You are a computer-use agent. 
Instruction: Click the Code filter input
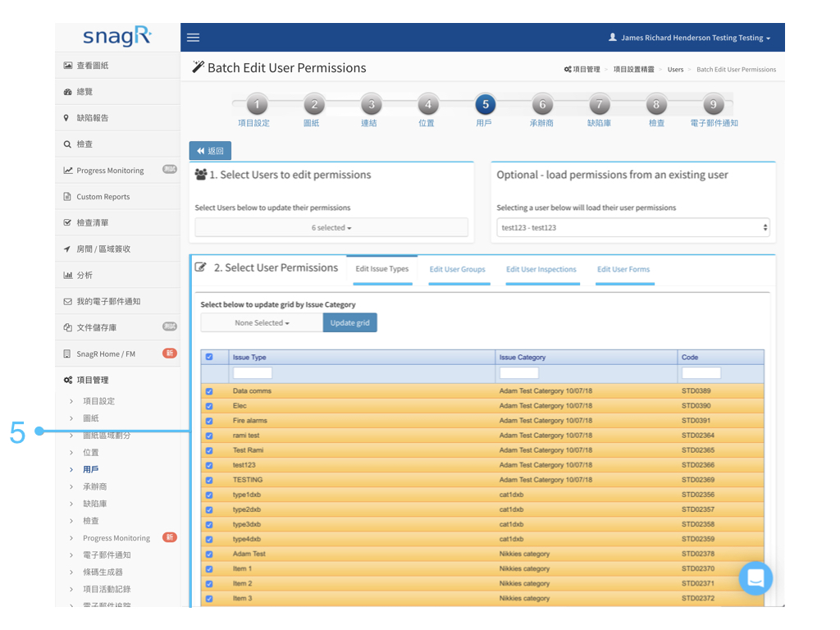(701, 373)
